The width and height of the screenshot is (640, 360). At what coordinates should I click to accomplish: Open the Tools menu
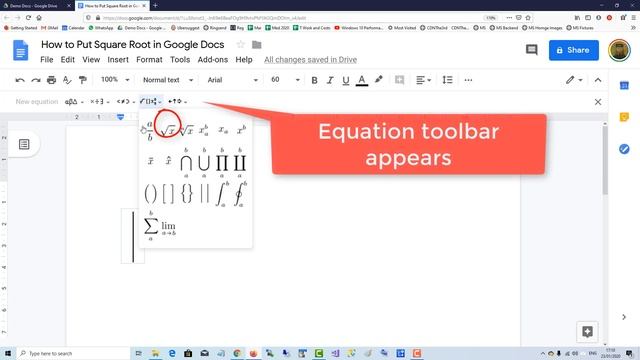pyautogui.click(x=180, y=60)
